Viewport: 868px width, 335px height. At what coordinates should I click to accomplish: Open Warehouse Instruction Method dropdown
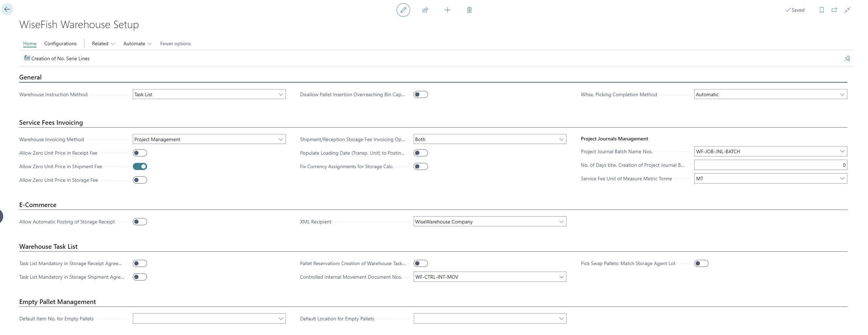(x=209, y=94)
